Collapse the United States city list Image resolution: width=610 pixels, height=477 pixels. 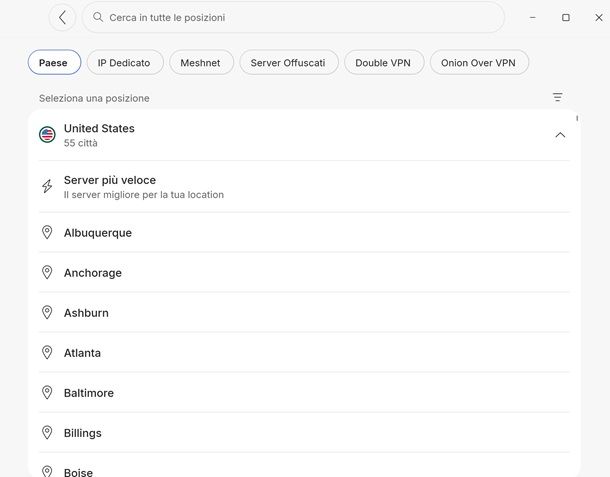(560, 135)
